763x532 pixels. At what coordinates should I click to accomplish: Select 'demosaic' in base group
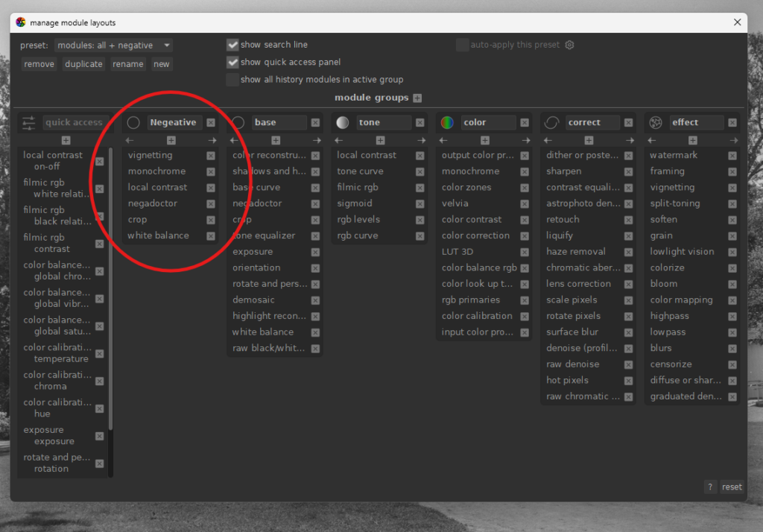click(x=253, y=300)
